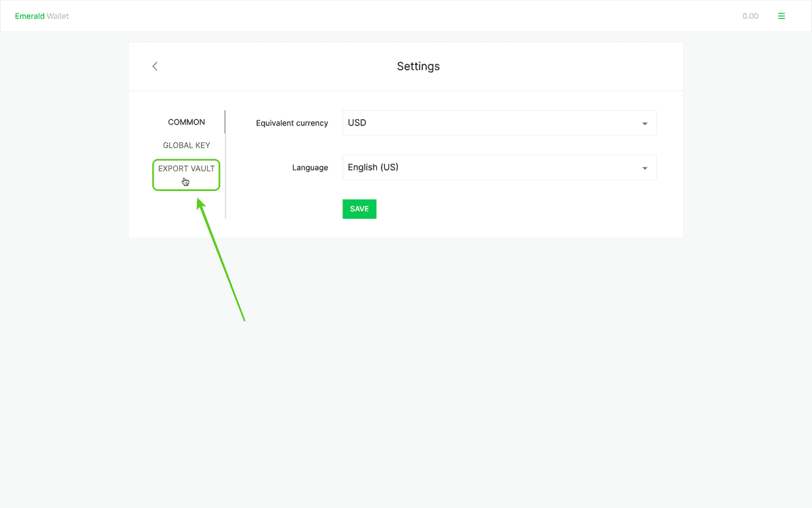812x508 pixels.
Task: Click the green Emerald logo word
Action: click(x=30, y=16)
